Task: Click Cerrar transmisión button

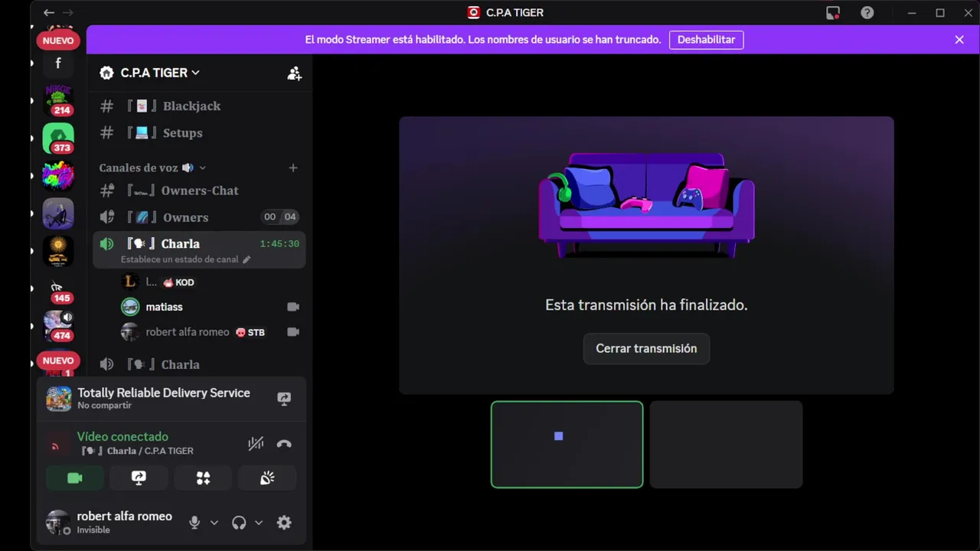Action: pos(646,348)
